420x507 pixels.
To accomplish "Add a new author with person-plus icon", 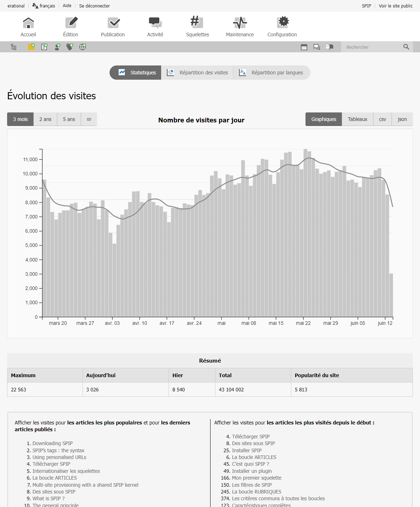I will [57, 47].
